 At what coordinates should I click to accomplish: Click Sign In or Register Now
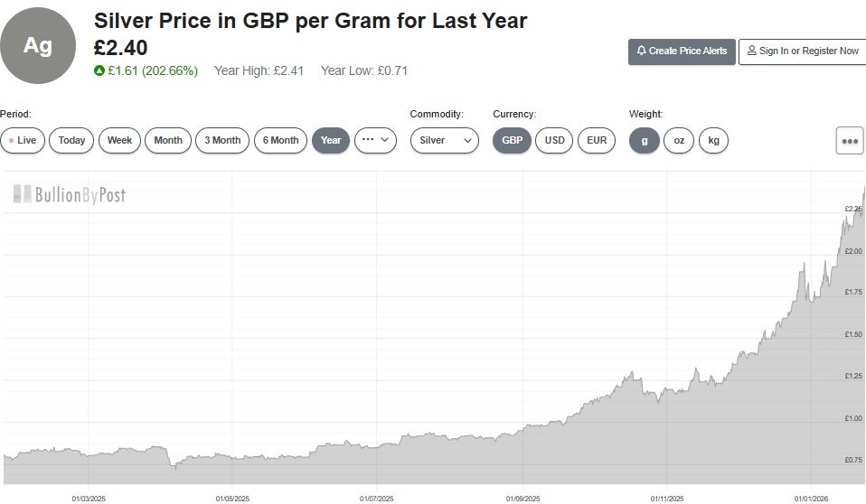coord(801,51)
